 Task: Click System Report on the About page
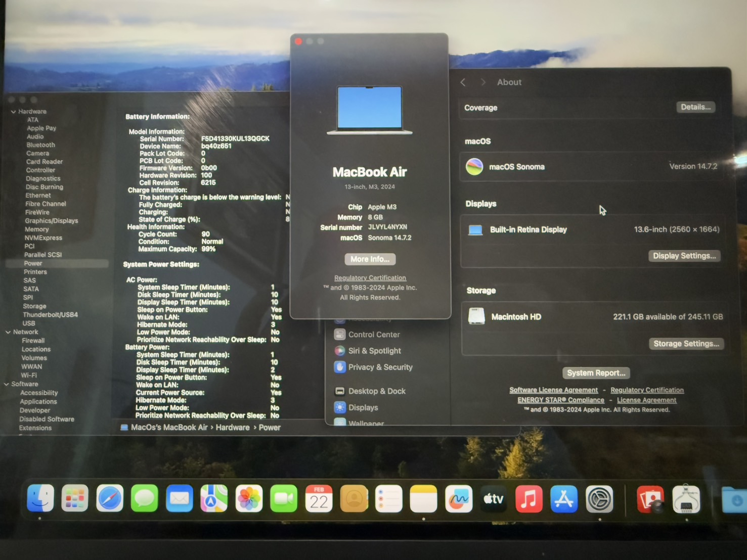[x=596, y=372]
